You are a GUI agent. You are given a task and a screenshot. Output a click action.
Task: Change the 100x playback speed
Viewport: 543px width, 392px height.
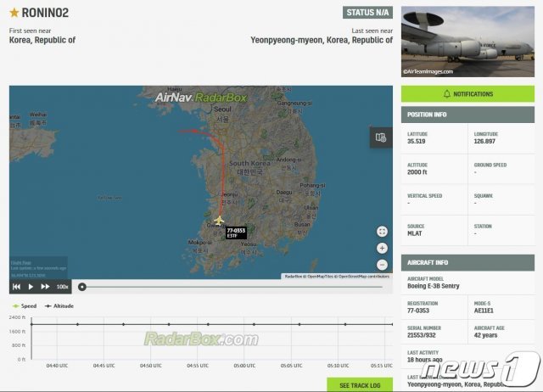[62, 287]
